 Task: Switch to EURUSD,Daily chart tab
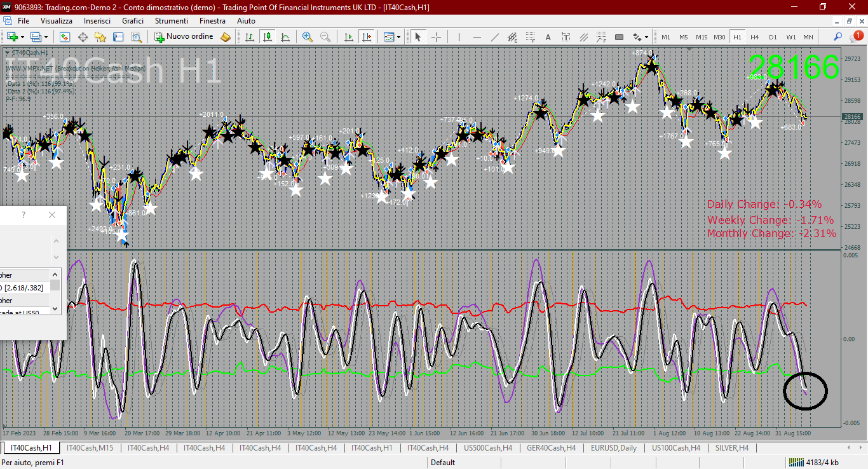[613, 448]
